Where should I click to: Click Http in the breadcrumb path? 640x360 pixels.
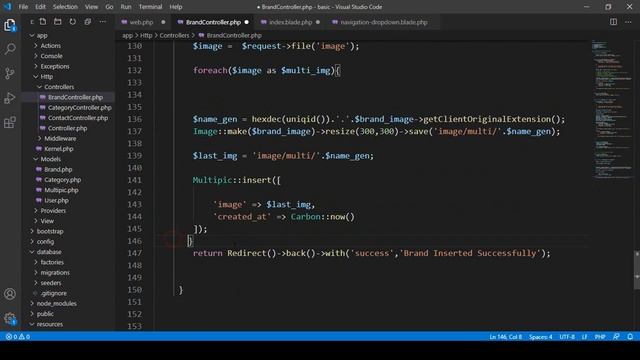146,36
